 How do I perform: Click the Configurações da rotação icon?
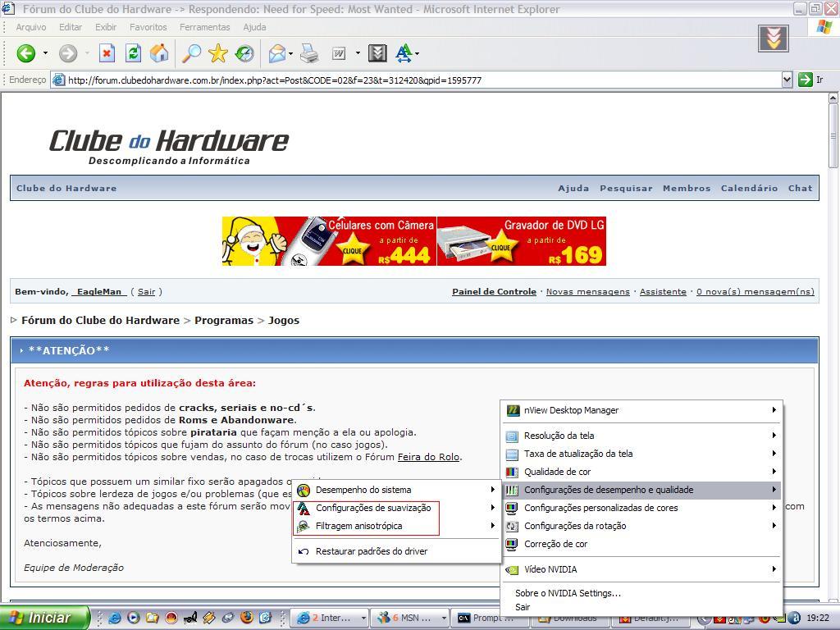pyautogui.click(x=512, y=526)
